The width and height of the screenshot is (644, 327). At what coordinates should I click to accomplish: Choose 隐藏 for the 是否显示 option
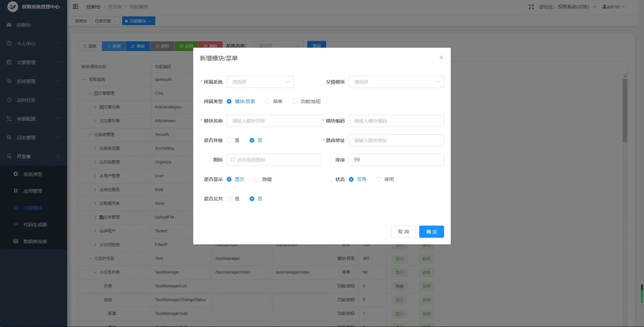(257, 179)
